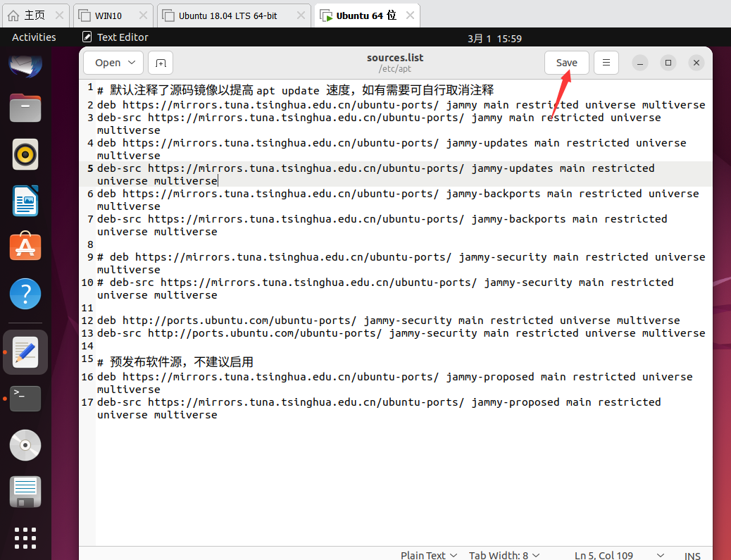731x560 pixels.
Task: Click line 4 deb jammy-updates entry
Action: [x=392, y=149]
